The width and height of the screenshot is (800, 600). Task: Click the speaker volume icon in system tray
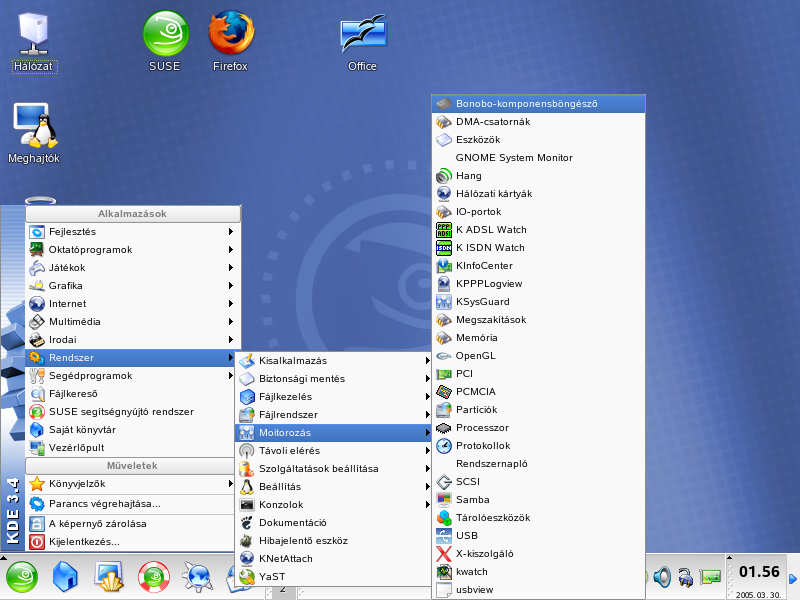point(662,577)
